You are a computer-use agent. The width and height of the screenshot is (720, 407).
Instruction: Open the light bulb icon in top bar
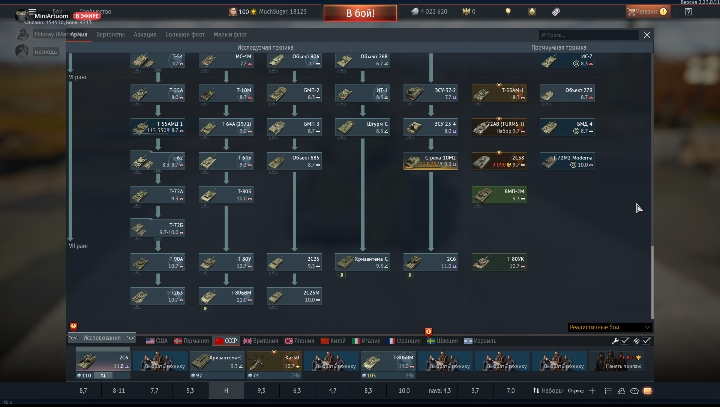(508, 11)
